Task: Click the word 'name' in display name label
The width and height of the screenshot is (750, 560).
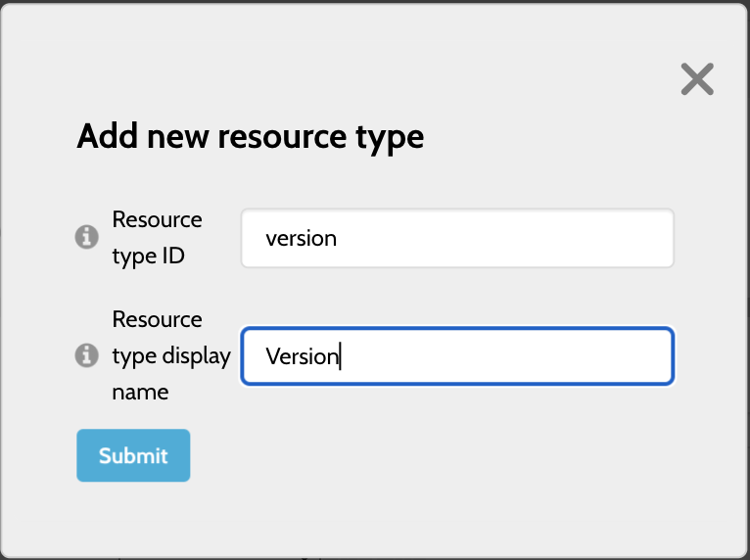Action: click(x=140, y=393)
